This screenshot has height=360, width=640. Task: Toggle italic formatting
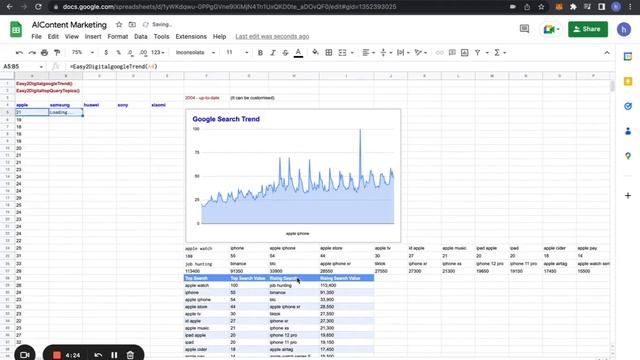[x=273, y=53]
